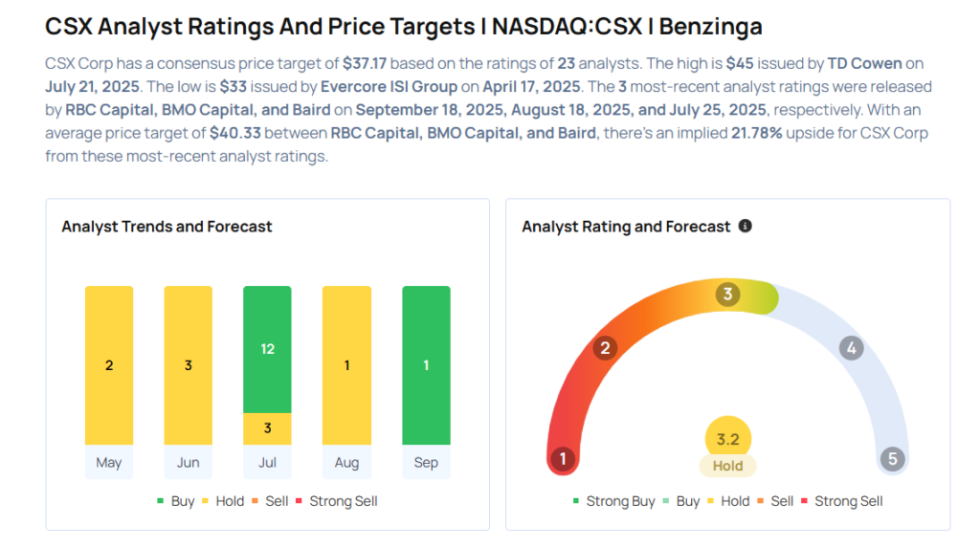Toggle Strong Buy in rating legend
Viewport: 980px width, 547px height.
613,501
